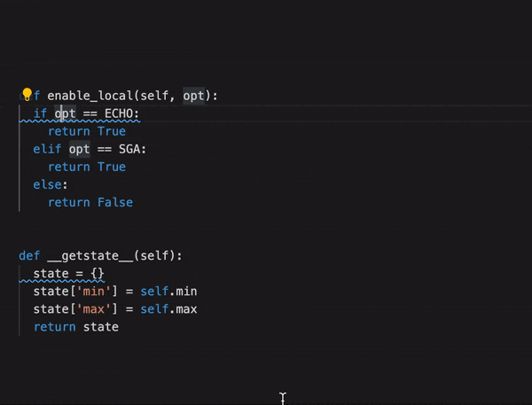The height and width of the screenshot is (405, 532).
Task: Click the def keyword before __getstate__
Action: pos(29,256)
